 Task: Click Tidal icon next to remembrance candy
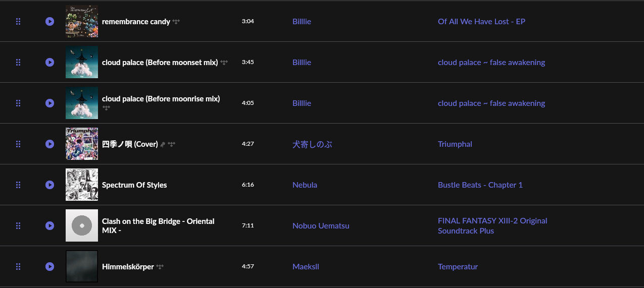click(176, 22)
